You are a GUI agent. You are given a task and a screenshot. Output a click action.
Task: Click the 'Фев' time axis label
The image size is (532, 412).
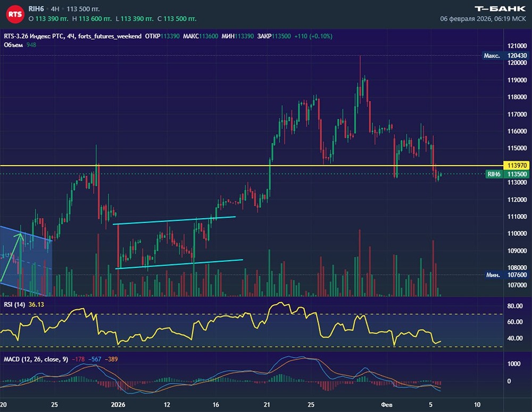coord(387,405)
